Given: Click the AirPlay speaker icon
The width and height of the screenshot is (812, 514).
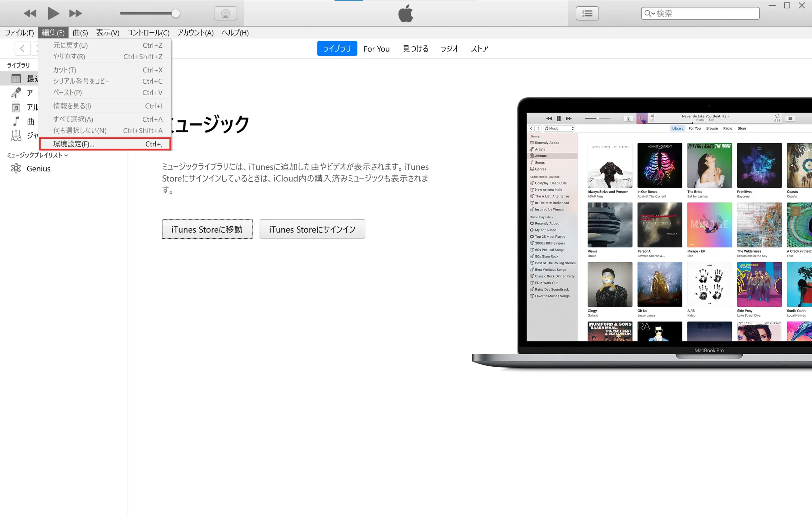Looking at the screenshot, I should 225,13.
